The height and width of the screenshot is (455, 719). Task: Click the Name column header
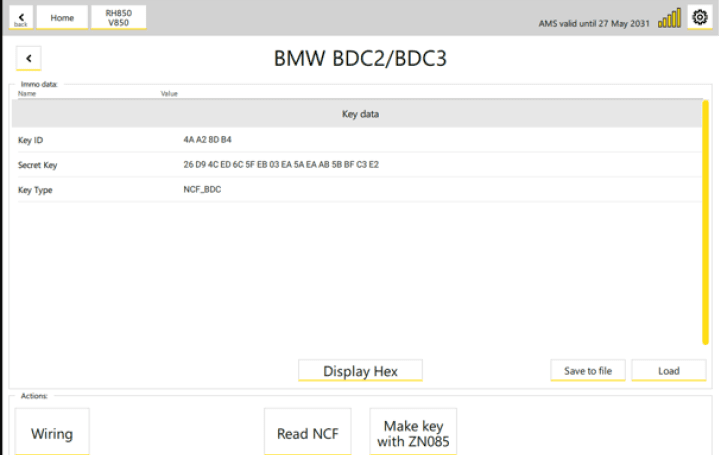tap(27, 94)
